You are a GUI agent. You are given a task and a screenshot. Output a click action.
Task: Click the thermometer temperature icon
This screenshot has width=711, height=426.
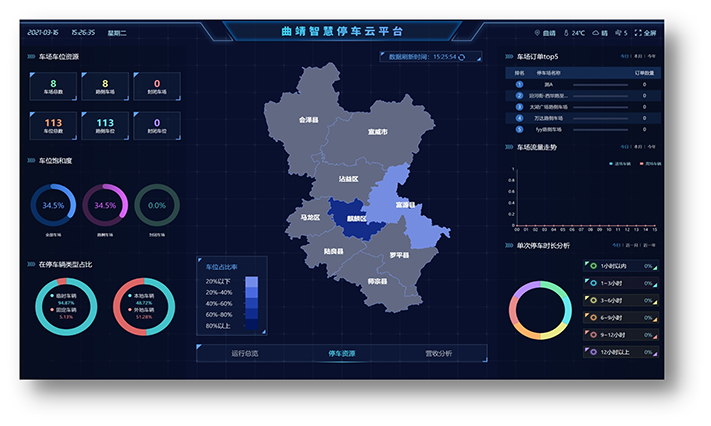tap(565, 33)
